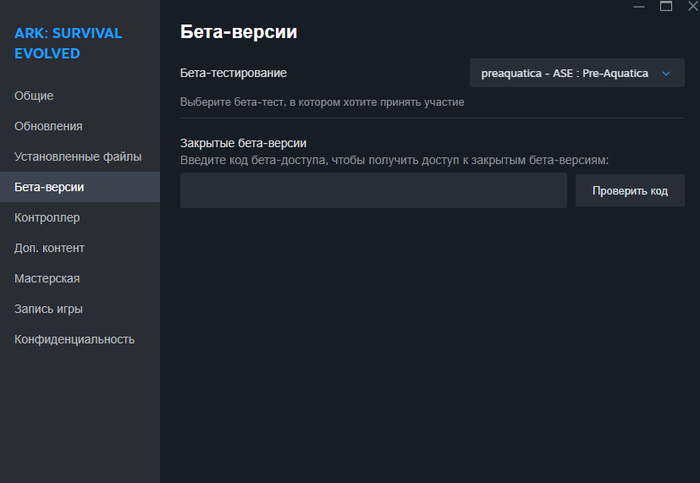Click the Закрытые бета-версии heading

pyautogui.click(x=243, y=143)
